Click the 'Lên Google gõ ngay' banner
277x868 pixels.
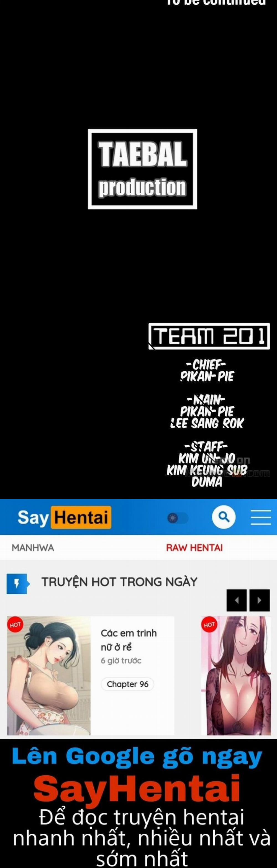tap(137, 757)
